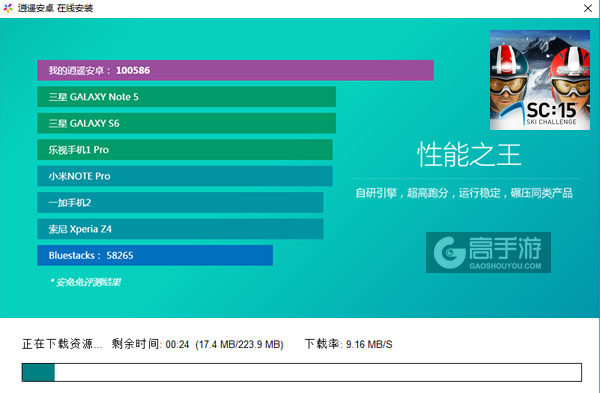Viewport: 600px width, 393px height.
Task: Click the 自研引擎 tagline description
Action: click(x=464, y=193)
